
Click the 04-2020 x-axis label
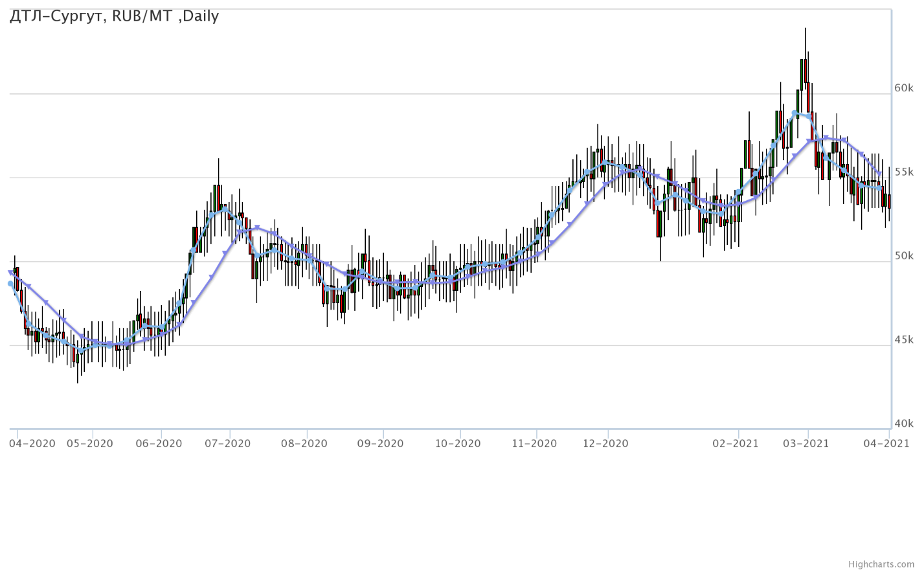(33, 444)
